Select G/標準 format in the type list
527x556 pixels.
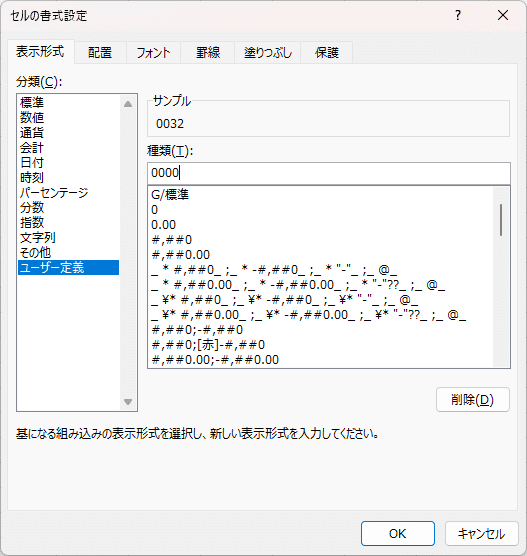pyautogui.click(x=321, y=195)
